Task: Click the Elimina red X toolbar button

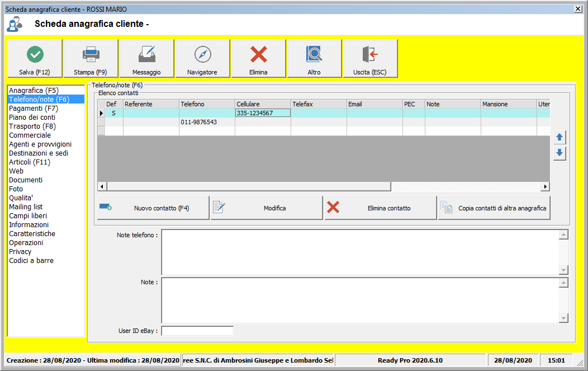Action: [x=258, y=59]
